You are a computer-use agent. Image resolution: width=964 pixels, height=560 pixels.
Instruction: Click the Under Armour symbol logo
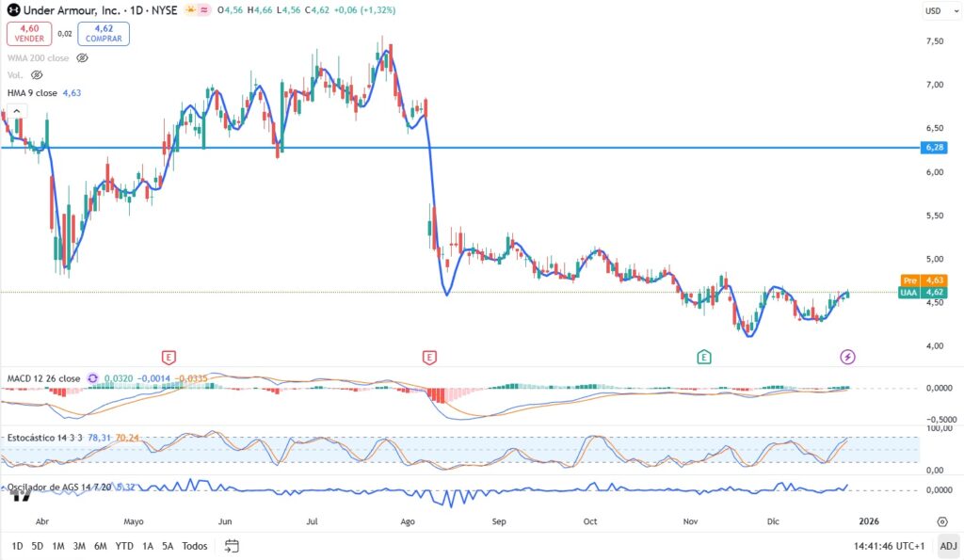(13, 9)
